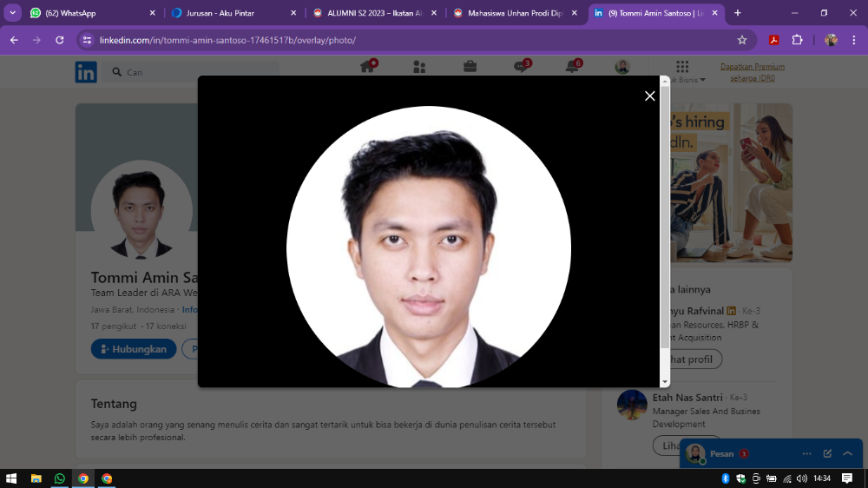The width and height of the screenshot is (868, 488).
Task: Click the LinkedIn logo
Action: tap(86, 72)
